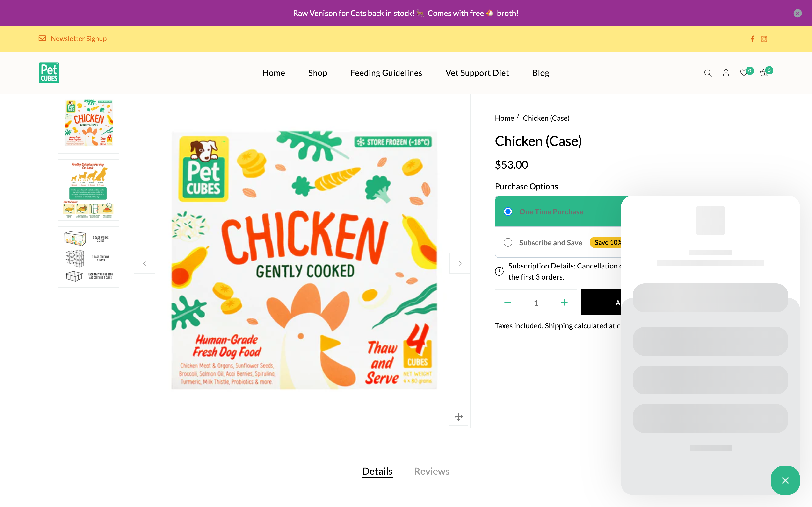Show next product image arrow
The image size is (812, 507).
(x=460, y=263)
